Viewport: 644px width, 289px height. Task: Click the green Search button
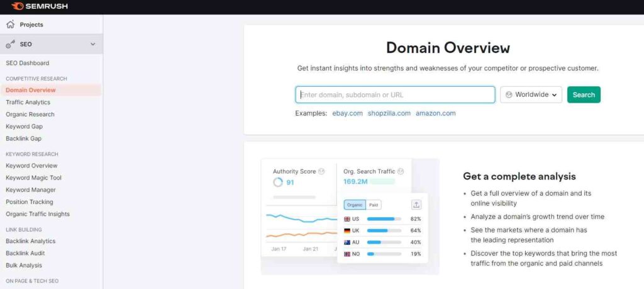point(584,94)
